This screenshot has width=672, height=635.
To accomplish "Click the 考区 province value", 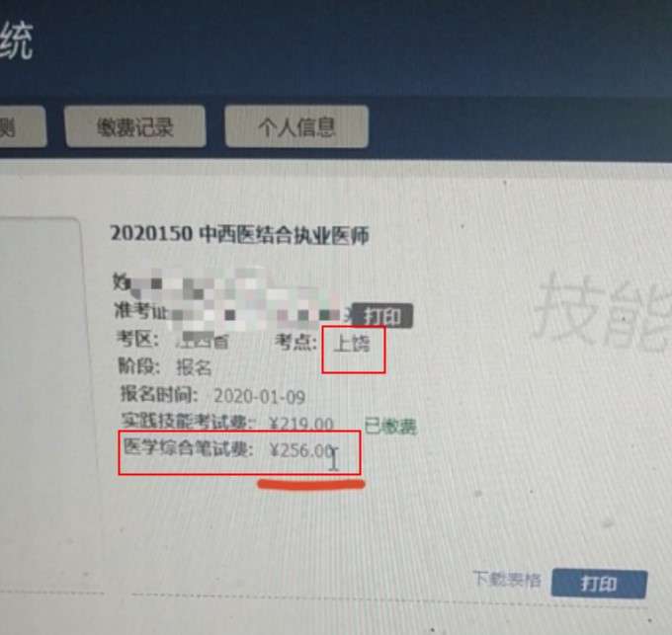I will (203, 341).
